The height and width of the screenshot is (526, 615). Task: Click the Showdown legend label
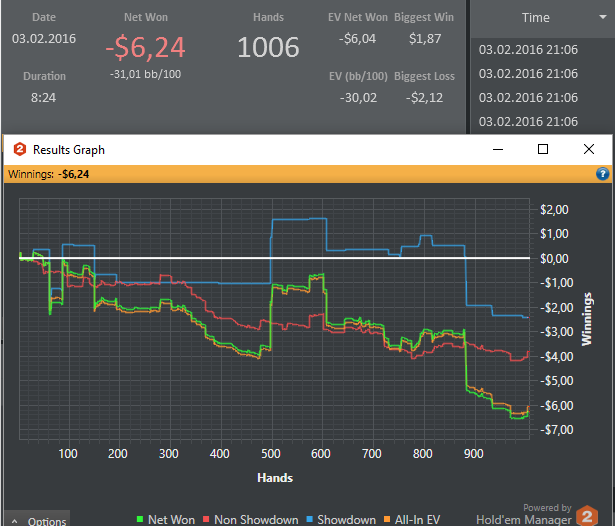click(x=346, y=520)
